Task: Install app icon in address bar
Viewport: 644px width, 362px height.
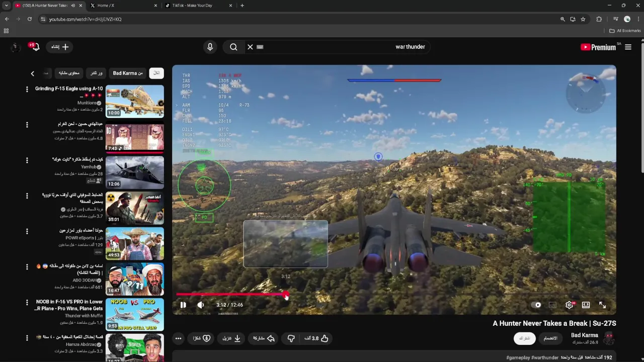Action: [573, 19]
